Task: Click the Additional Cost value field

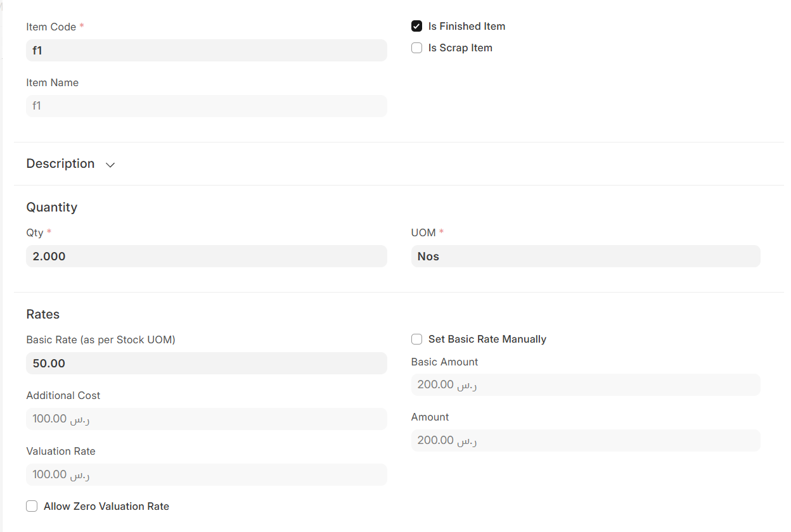Action: click(x=206, y=419)
